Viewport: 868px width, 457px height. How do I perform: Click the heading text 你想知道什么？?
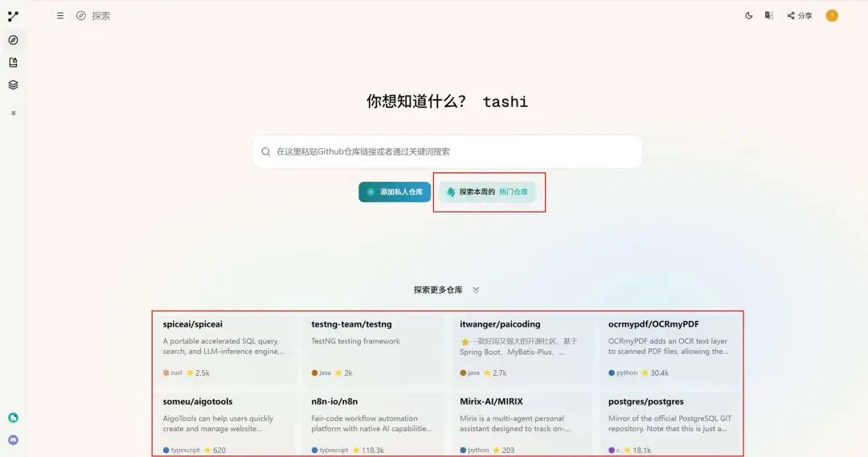point(416,101)
